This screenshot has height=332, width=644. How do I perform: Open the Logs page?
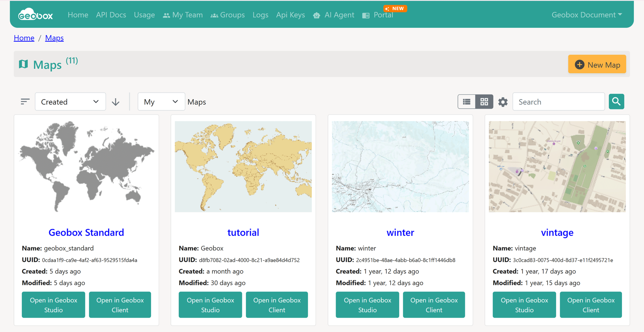coord(260,15)
